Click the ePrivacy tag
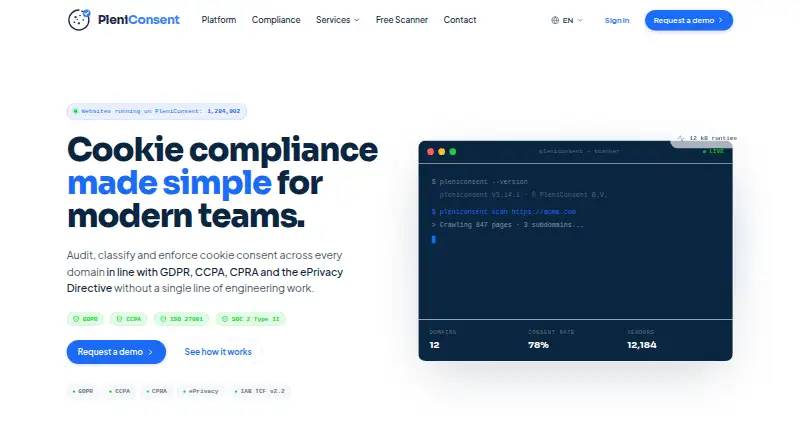The image size is (800, 440). [x=201, y=392]
